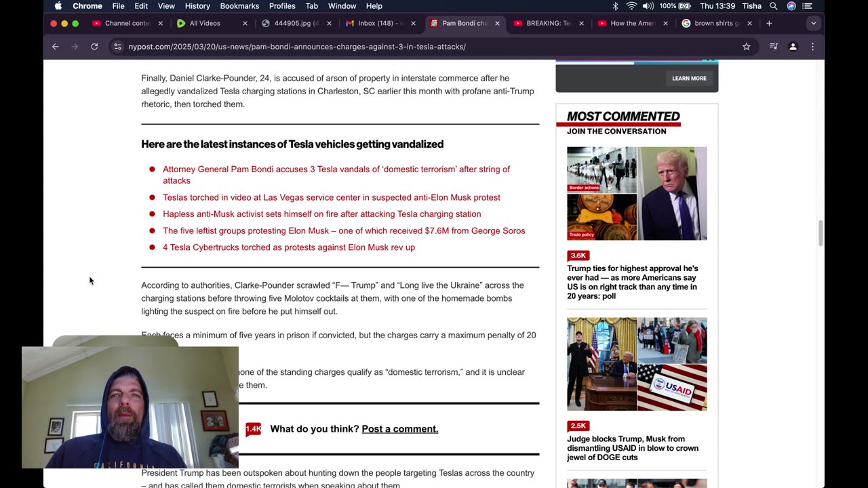Viewport: 868px width, 488px height.
Task: Open Hapless anti-Musk activist article link
Action: [x=321, y=214]
